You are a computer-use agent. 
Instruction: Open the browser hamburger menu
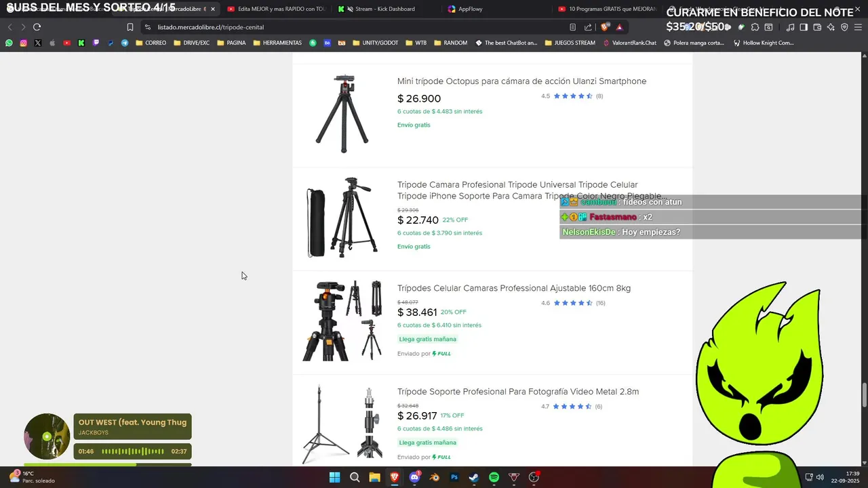point(859,27)
